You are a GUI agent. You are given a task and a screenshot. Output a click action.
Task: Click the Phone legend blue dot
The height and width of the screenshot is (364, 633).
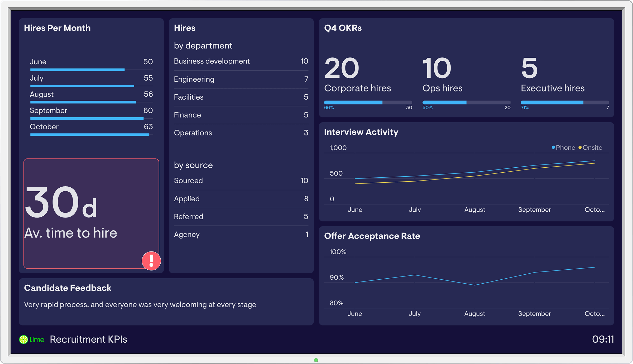click(x=553, y=147)
